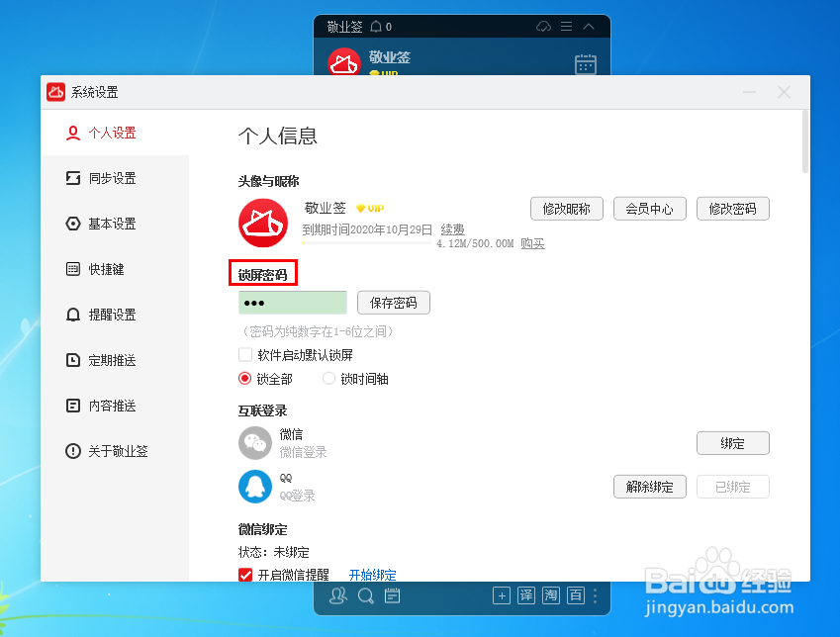This screenshot has height=637, width=840.
Task: Open the calendar icon in 敬业签 header
Action: [x=586, y=64]
